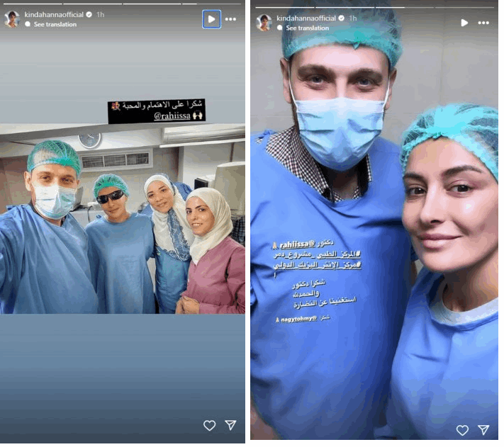
Task: Open profile avatar on the right story
Action: pos(264,23)
